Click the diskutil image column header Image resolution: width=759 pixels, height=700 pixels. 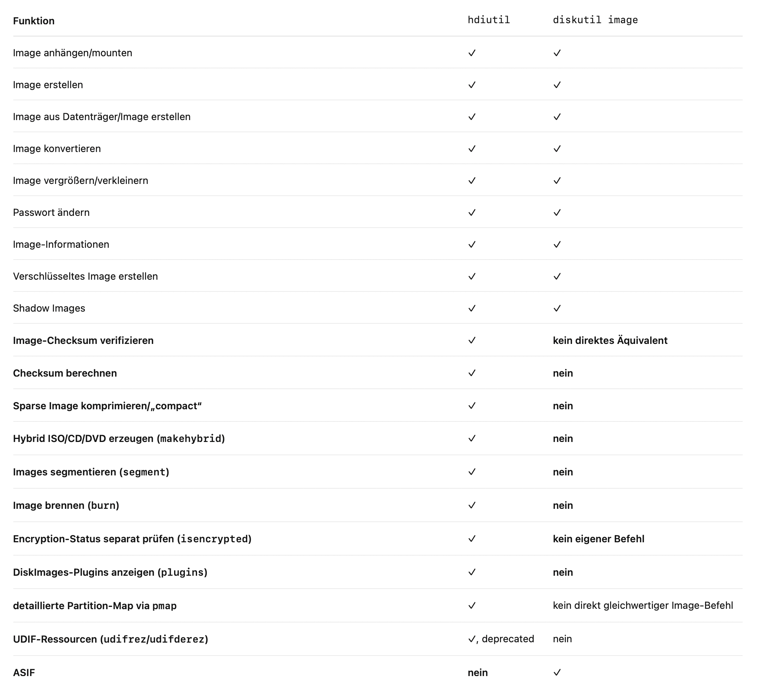pyautogui.click(x=595, y=20)
